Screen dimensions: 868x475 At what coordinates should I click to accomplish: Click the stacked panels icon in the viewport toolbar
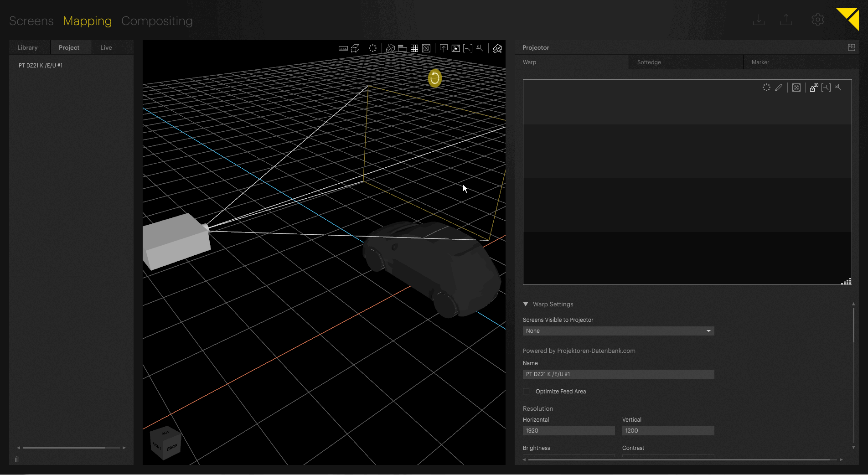pyautogui.click(x=402, y=48)
